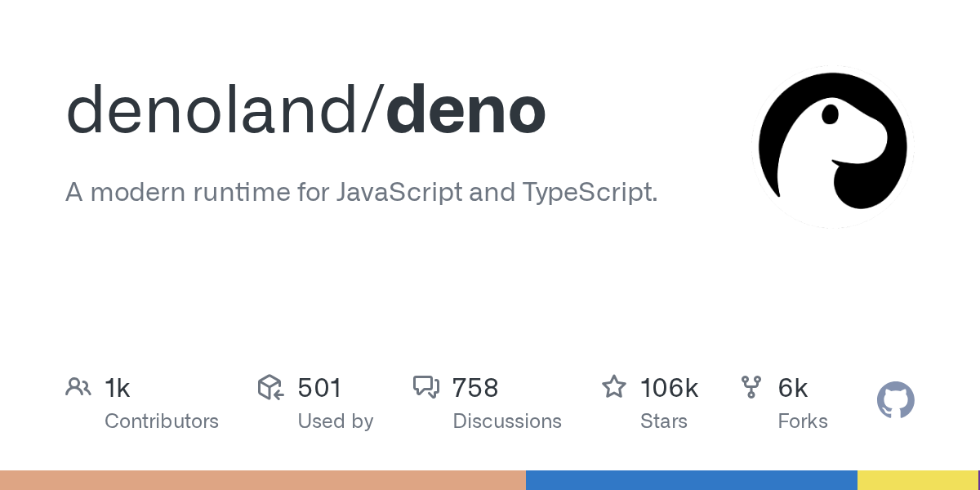
Task: Click the 1k contributors count
Action: tap(118, 388)
